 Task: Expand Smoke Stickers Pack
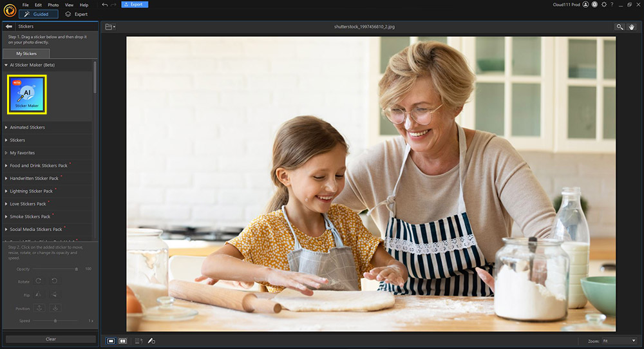48,216
